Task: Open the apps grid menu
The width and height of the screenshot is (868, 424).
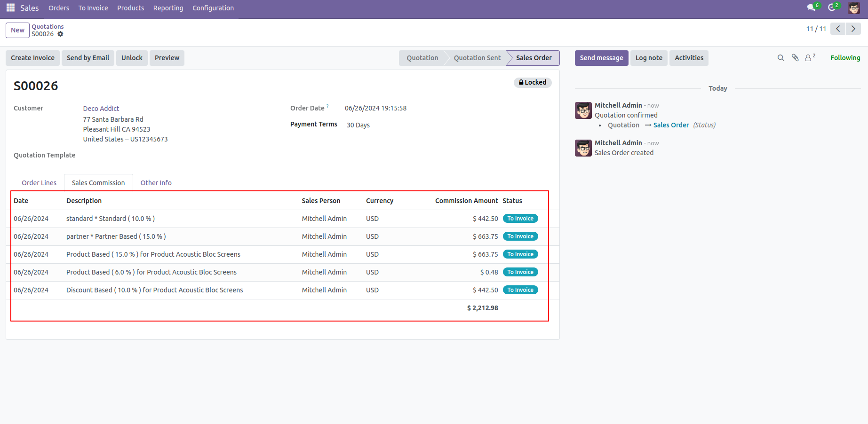Action: pos(10,8)
